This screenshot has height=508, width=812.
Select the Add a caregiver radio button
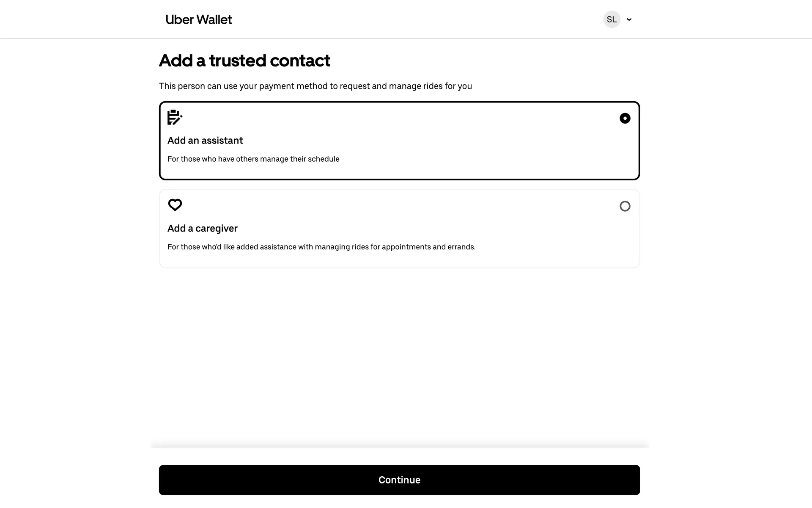[x=625, y=206]
